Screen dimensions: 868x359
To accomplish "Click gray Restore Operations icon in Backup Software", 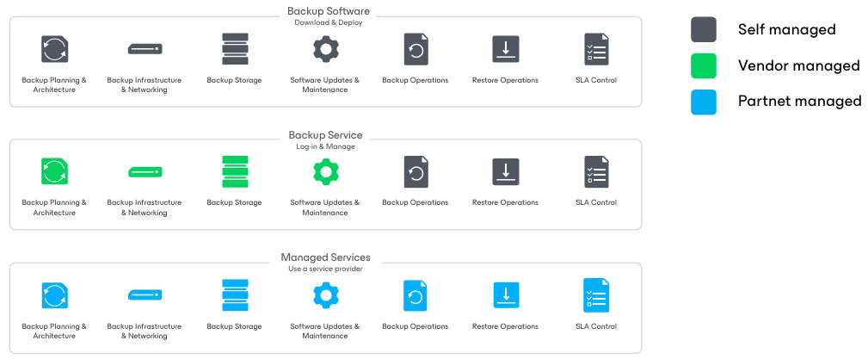I will click(506, 49).
